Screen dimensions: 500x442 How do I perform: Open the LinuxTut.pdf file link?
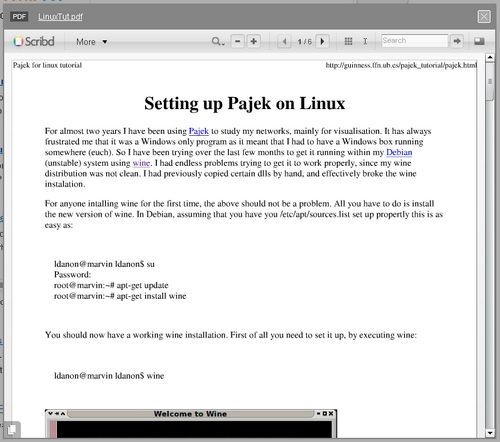coord(60,16)
